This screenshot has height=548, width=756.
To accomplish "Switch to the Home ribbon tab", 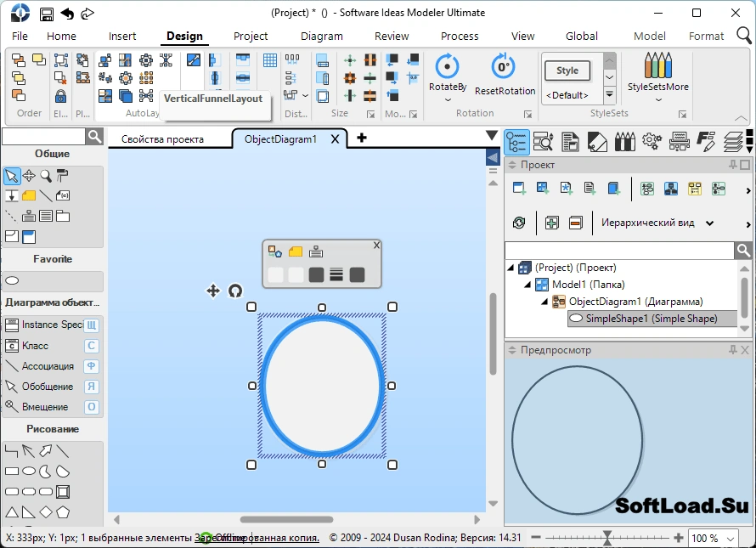I will coord(61,37).
